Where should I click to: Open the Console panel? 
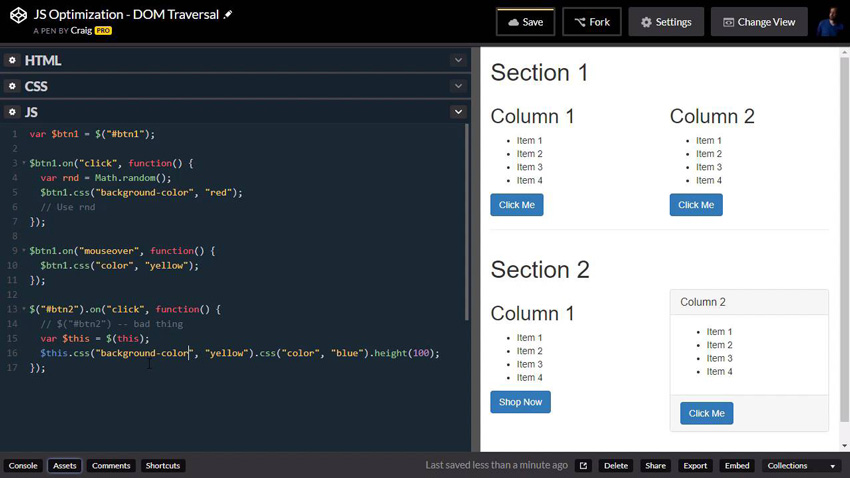[23, 466]
